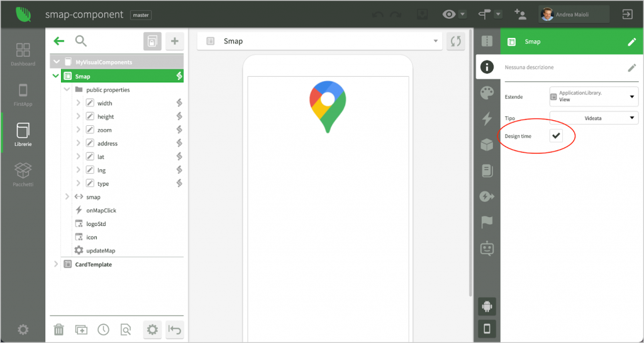Switch preview to Android platform
The width and height of the screenshot is (644, 343).
tap(487, 306)
